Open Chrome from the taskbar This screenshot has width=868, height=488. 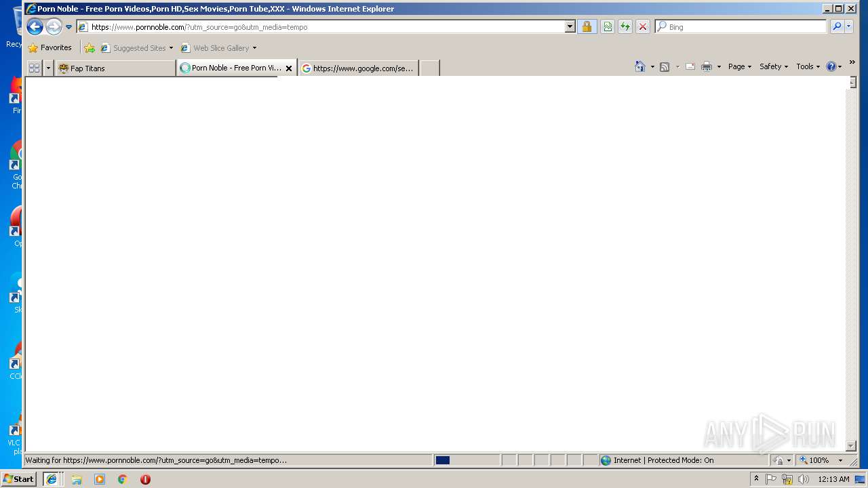click(x=123, y=479)
